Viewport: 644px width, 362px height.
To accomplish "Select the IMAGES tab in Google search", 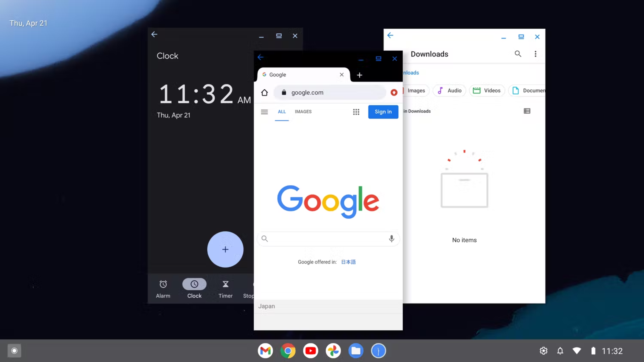I will click(303, 111).
